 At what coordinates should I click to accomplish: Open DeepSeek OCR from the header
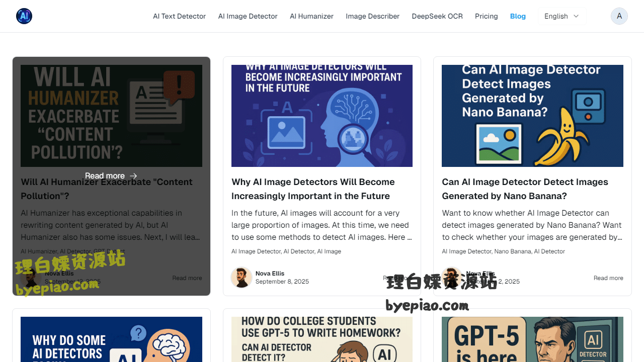(x=437, y=16)
